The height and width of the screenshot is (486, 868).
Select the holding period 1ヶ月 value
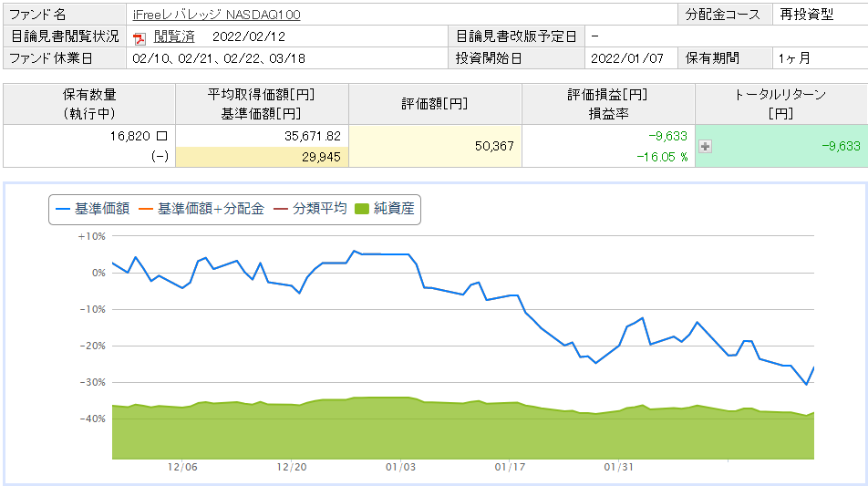coord(794,58)
